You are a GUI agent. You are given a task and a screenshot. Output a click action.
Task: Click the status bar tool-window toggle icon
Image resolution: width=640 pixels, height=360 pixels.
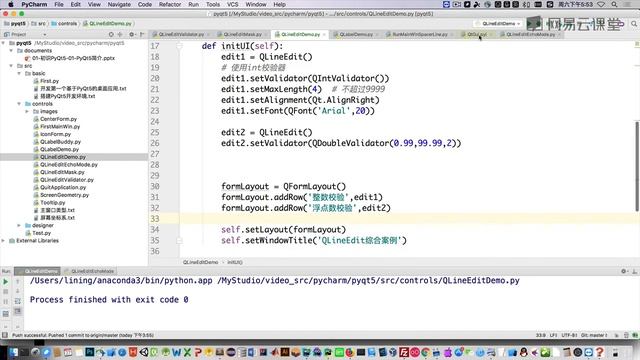point(4,335)
